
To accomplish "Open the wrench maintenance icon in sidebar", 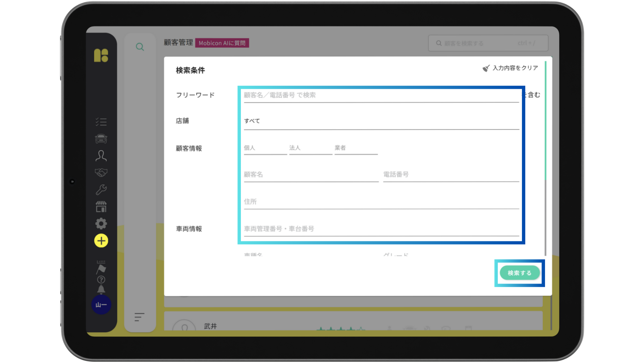I will (101, 189).
